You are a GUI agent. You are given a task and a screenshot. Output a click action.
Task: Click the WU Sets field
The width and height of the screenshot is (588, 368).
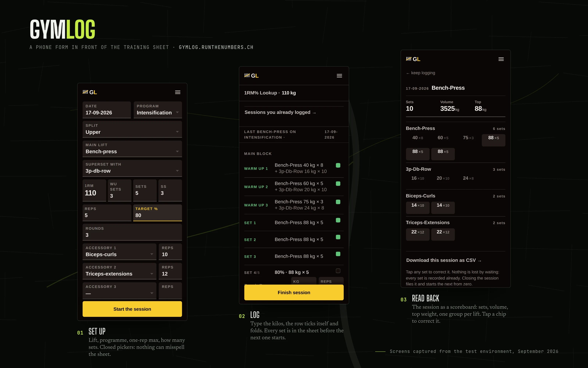point(120,190)
